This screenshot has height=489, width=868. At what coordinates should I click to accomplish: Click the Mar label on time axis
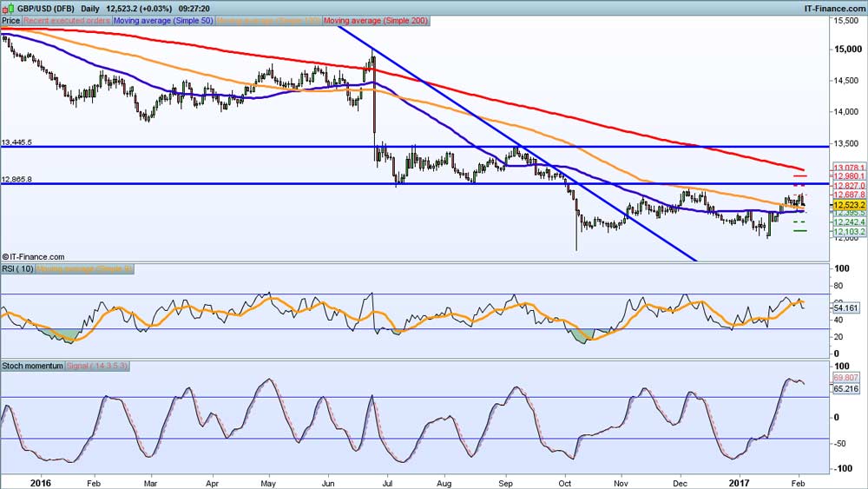click(x=150, y=483)
